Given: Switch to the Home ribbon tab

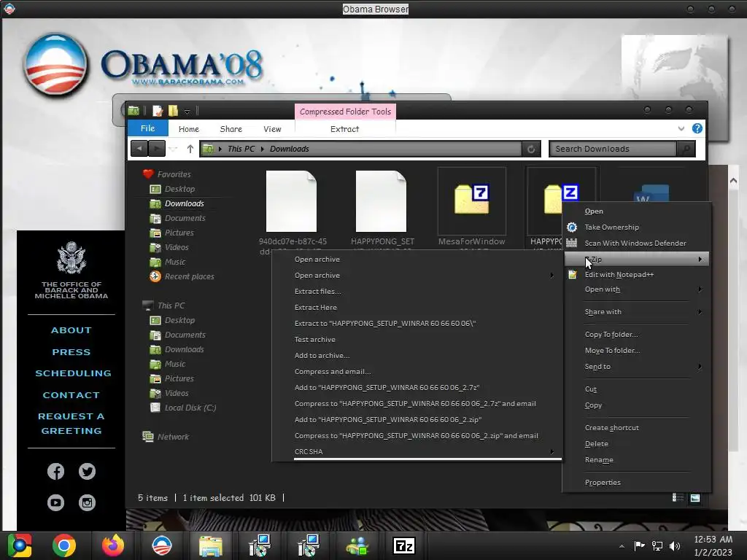Looking at the screenshot, I should click(189, 129).
